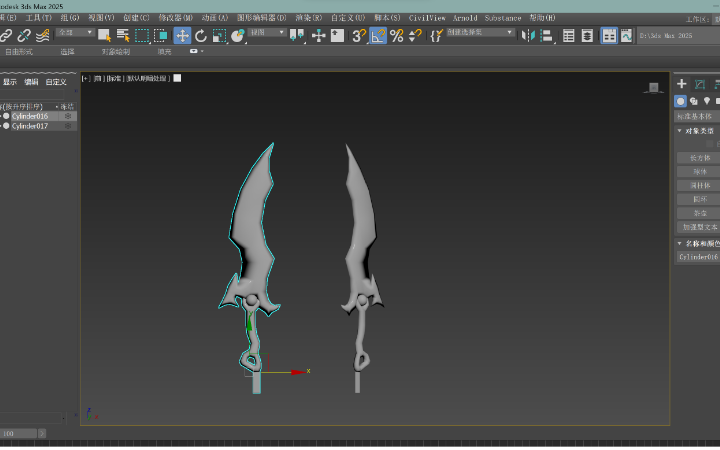Image resolution: width=720 pixels, height=450 pixels.
Task: Switch to the Modify panel icon
Action: (700, 84)
